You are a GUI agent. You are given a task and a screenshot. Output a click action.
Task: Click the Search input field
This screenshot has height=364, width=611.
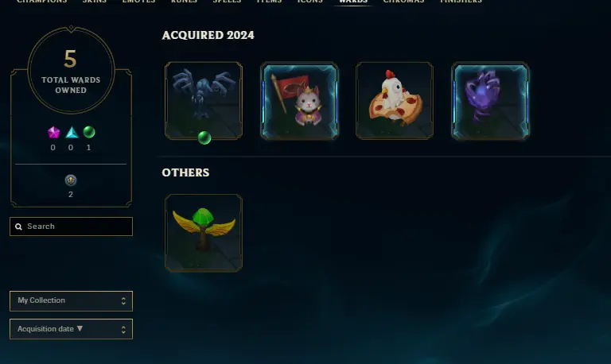71,227
